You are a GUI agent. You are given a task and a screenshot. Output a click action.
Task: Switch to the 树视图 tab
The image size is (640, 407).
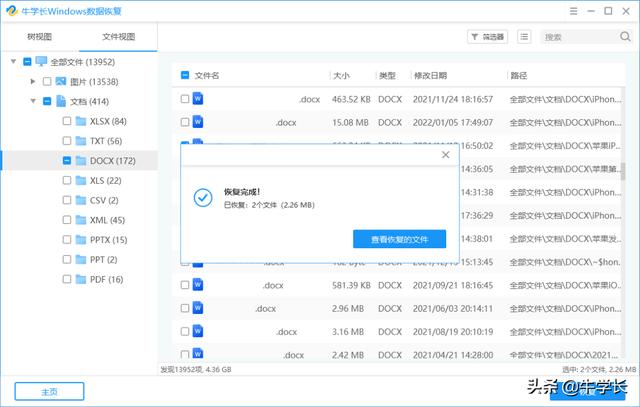click(x=40, y=37)
